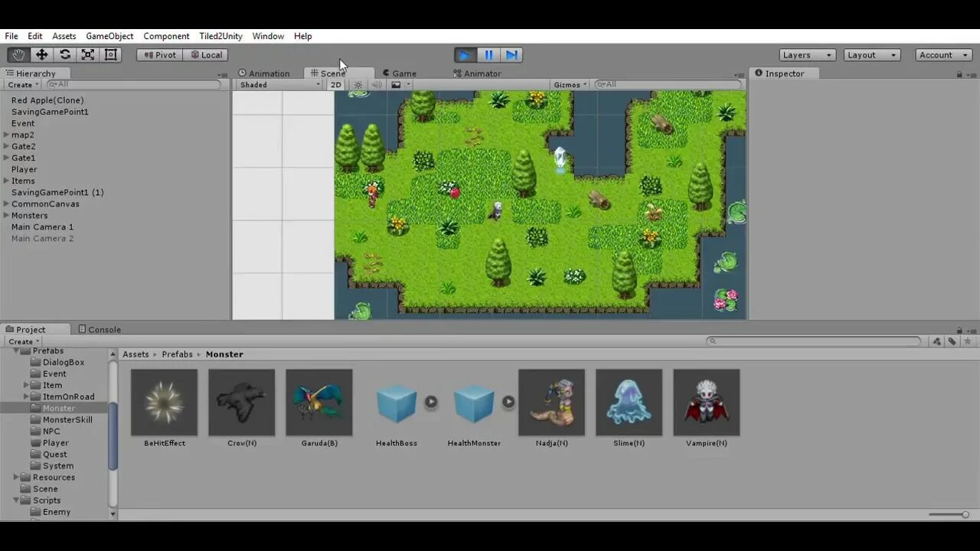Click Assets in the breadcrumb path
Screen dimensions: 980x551
[x=136, y=354]
